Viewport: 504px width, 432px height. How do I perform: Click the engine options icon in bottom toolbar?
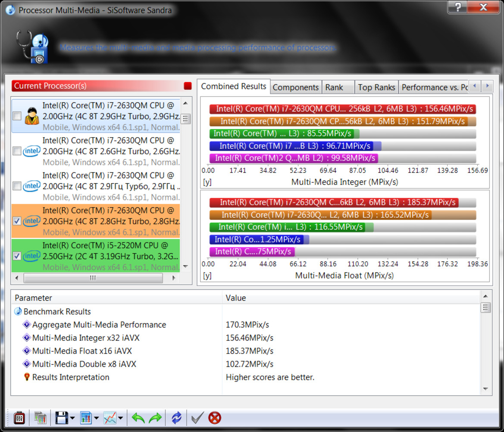point(19,418)
